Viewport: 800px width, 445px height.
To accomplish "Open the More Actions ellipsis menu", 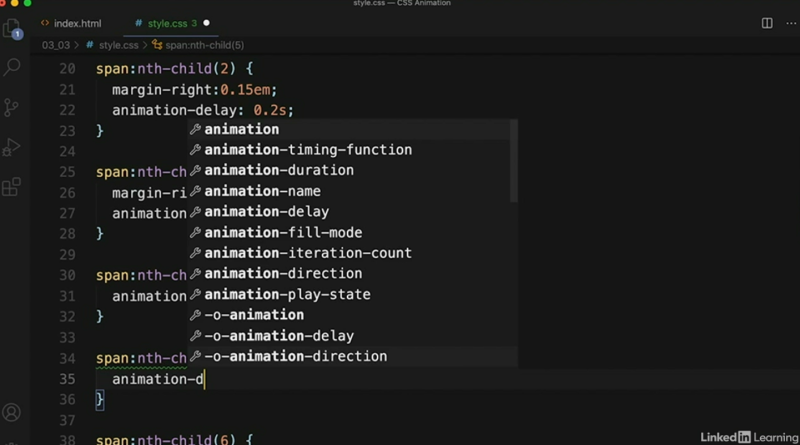I will (x=788, y=22).
